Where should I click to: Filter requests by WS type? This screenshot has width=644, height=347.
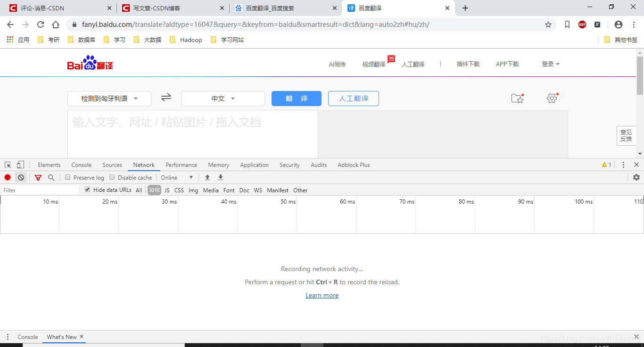click(x=258, y=190)
